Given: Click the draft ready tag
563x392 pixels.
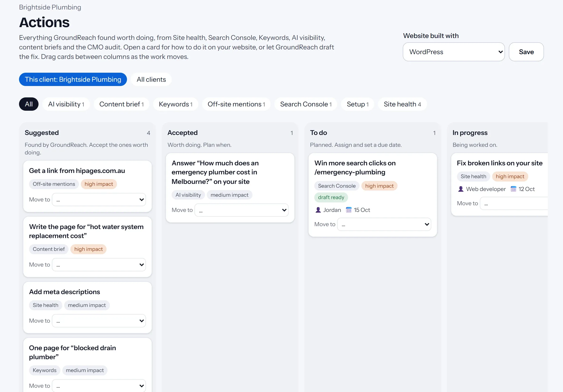Looking at the screenshot, I should pyautogui.click(x=331, y=197).
